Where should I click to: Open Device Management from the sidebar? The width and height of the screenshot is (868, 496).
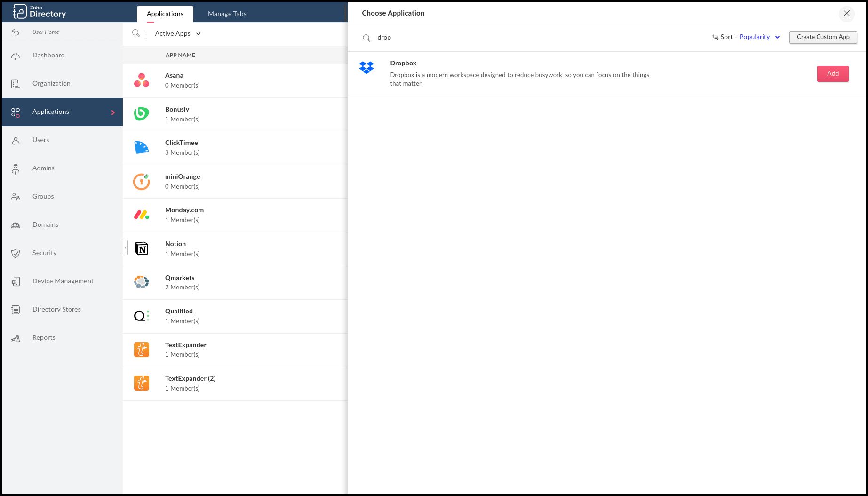(62, 281)
